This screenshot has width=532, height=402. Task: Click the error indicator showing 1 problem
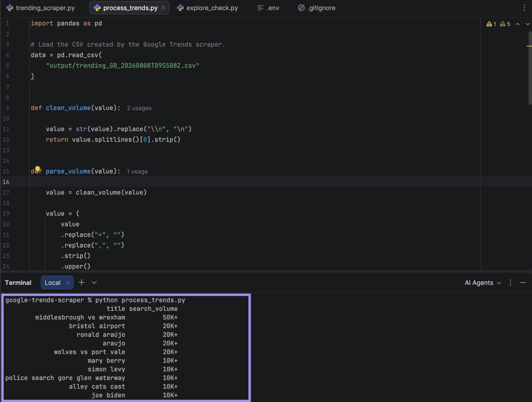pyautogui.click(x=491, y=24)
